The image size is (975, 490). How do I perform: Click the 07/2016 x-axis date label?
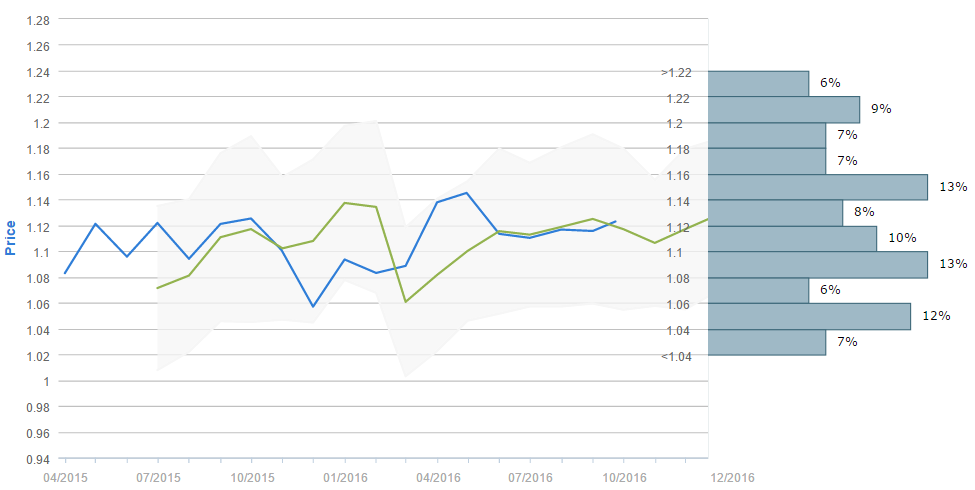click(530, 478)
